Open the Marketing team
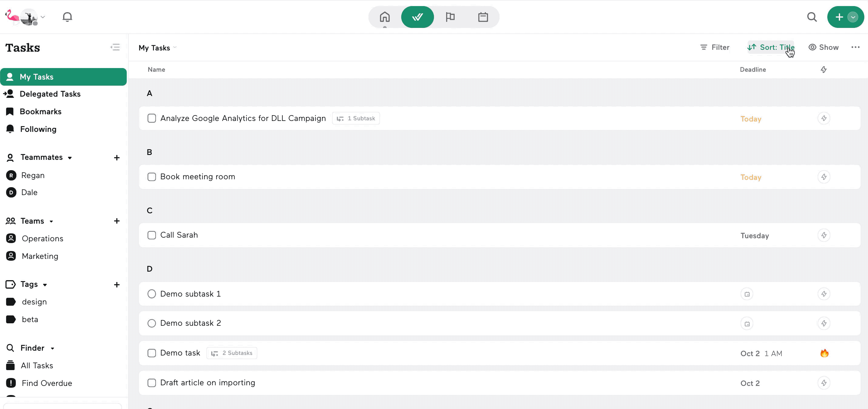 (x=40, y=256)
